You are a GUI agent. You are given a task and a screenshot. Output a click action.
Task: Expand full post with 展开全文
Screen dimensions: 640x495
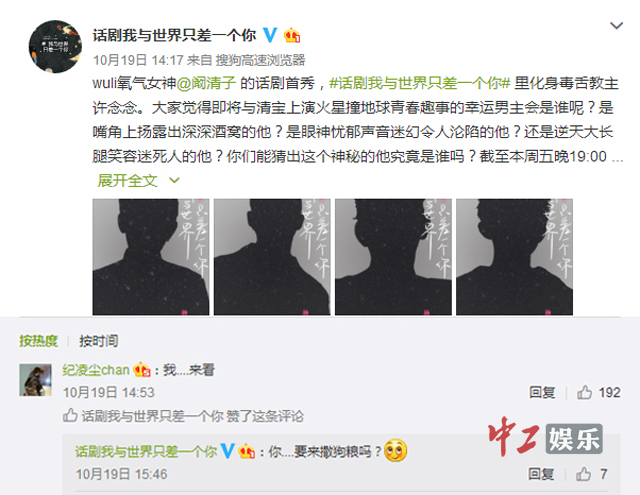pos(127,180)
